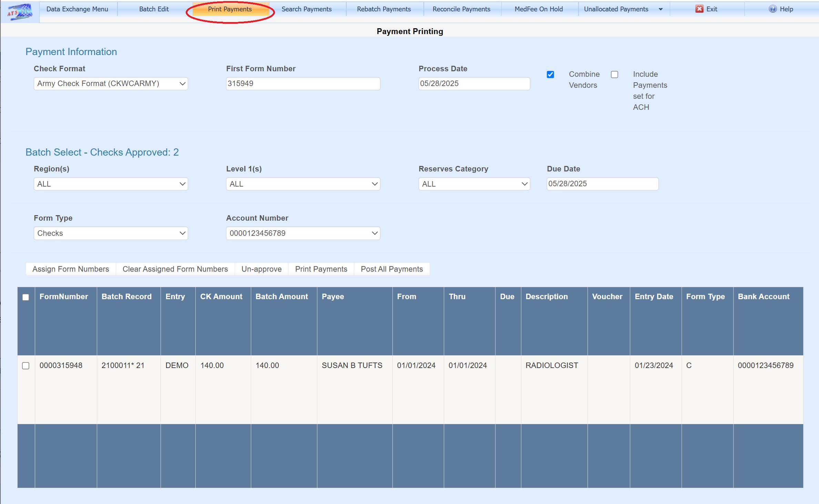This screenshot has height=504, width=819.
Task: Enable Include Payments set for ACH
Action: click(x=614, y=74)
